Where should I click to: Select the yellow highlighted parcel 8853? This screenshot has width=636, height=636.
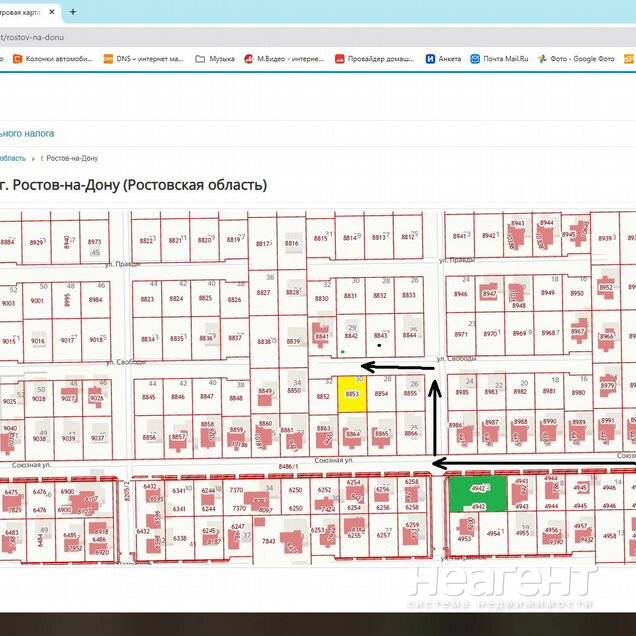[352, 393]
